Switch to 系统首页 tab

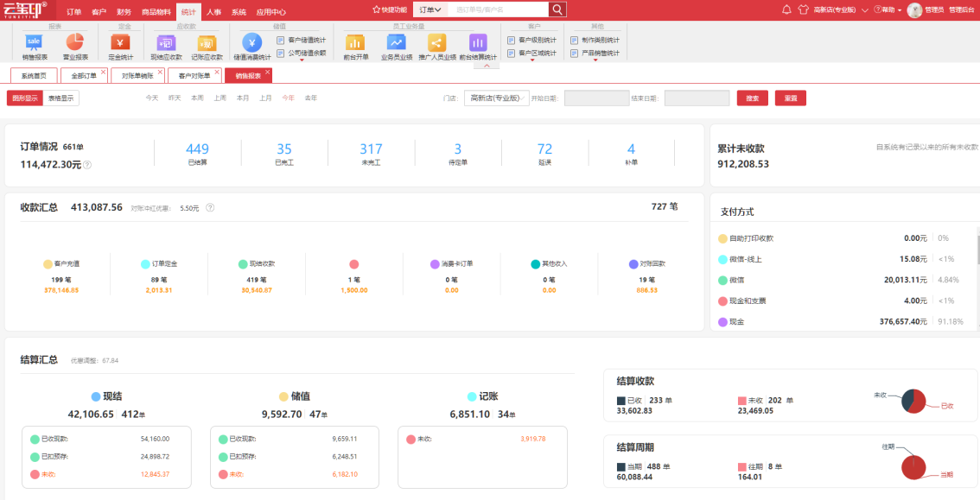coord(34,75)
